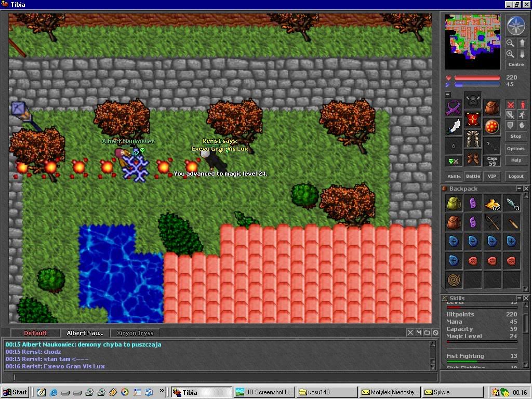
Task: Click the empty ring slot
Action: 453,146
